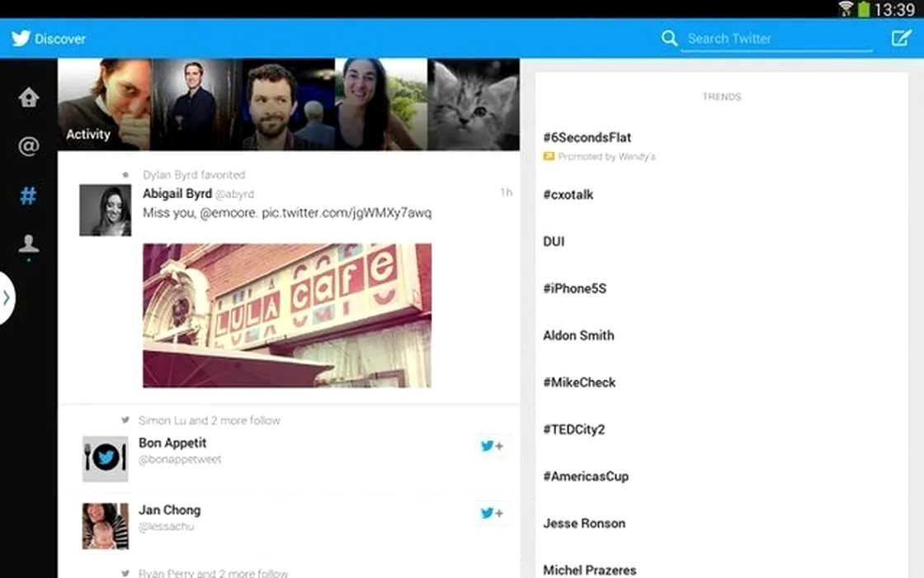Open the Home timeline icon in sidebar
The width and height of the screenshot is (924, 578).
pos(29,97)
